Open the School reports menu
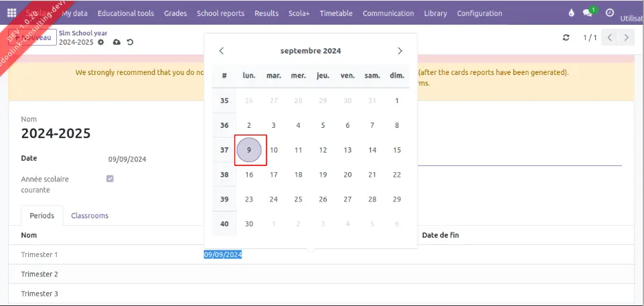Viewport: 644px width, 306px height. [x=220, y=13]
